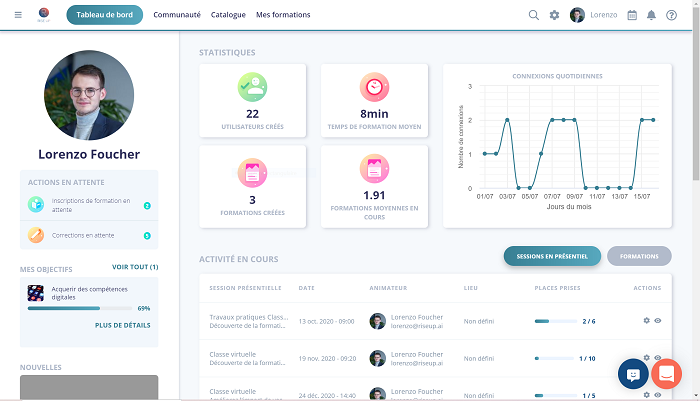Switch to Sessions en présentiel view
This screenshot has height=401, width=700.
point(552,256)
